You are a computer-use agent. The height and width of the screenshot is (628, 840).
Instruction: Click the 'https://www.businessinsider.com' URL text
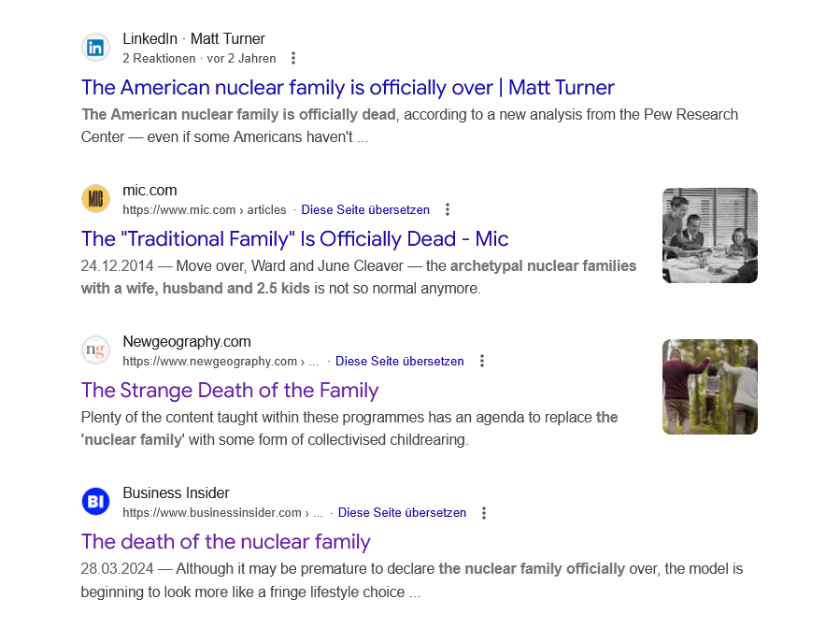211,513
